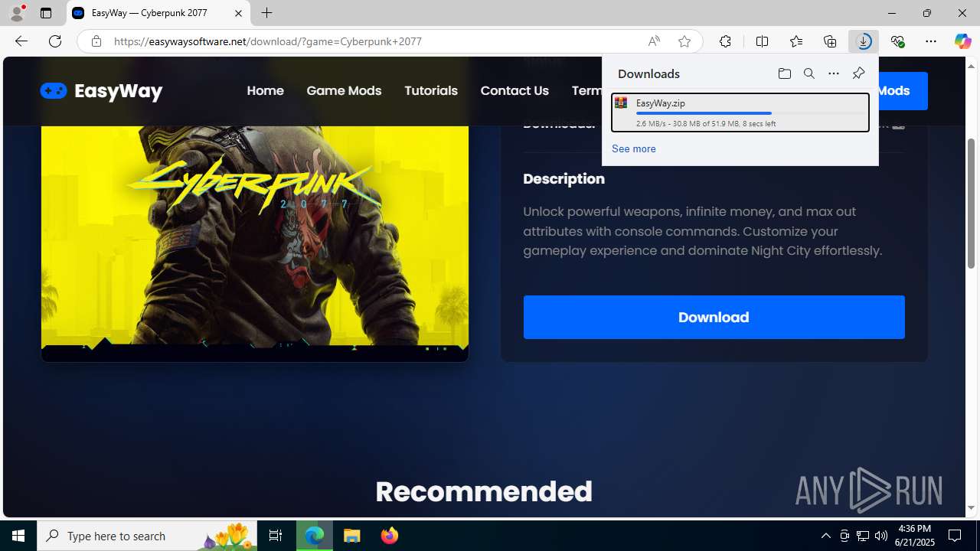Open the Windows Start menu

(18, 536)
